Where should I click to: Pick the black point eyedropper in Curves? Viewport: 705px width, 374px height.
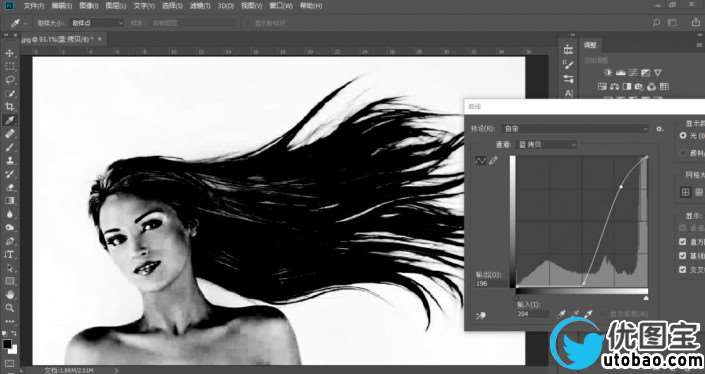(x=562, y=313)
